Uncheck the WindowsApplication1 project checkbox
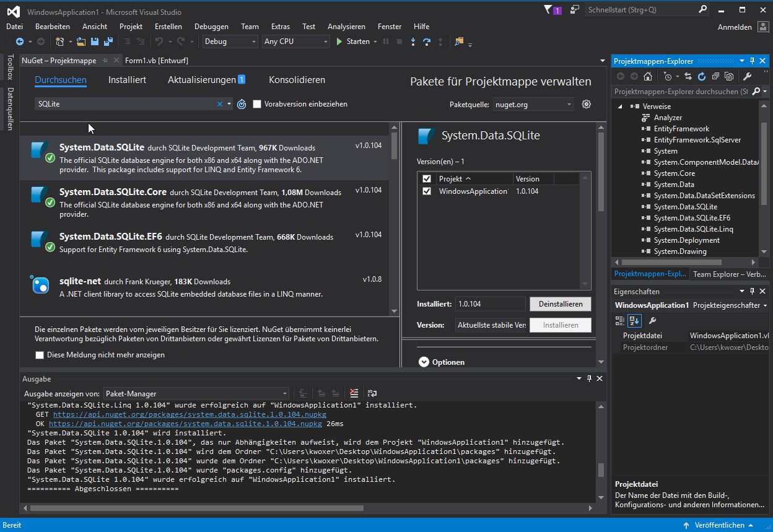 (426, 191)
